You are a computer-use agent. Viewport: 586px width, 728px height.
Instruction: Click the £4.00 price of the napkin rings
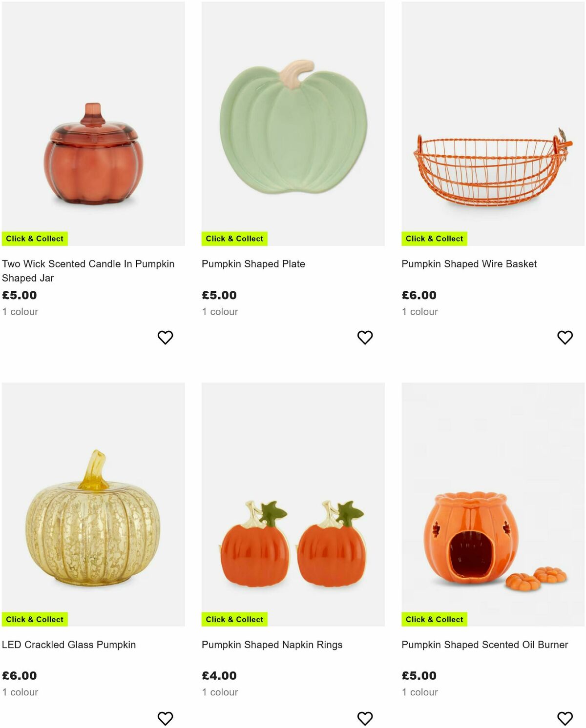pyautogui.click(x=219, y=675)
